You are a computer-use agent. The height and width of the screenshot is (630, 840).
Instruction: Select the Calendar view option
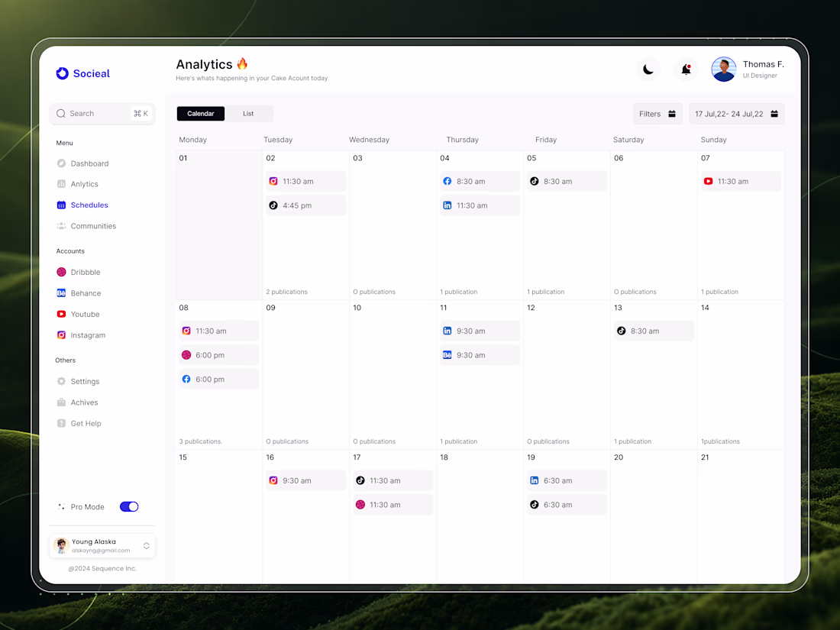point(201,114)
